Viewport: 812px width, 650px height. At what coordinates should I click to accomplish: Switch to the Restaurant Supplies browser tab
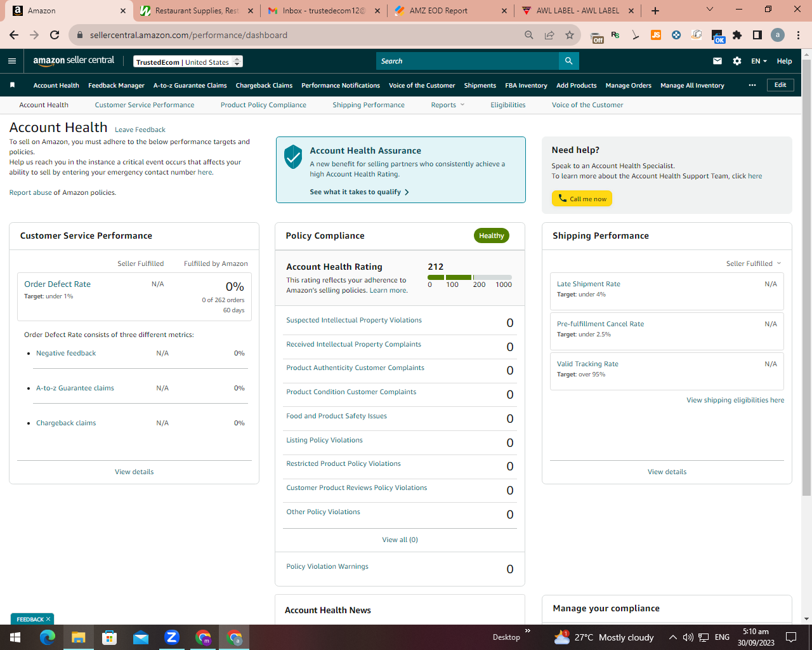click(197, 11)
